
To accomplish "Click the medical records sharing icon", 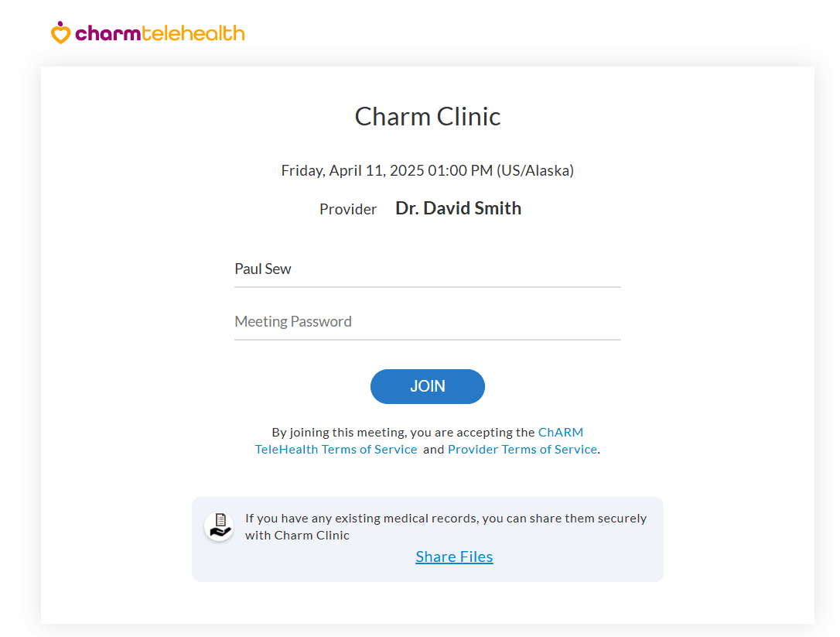I will point(219,525).
